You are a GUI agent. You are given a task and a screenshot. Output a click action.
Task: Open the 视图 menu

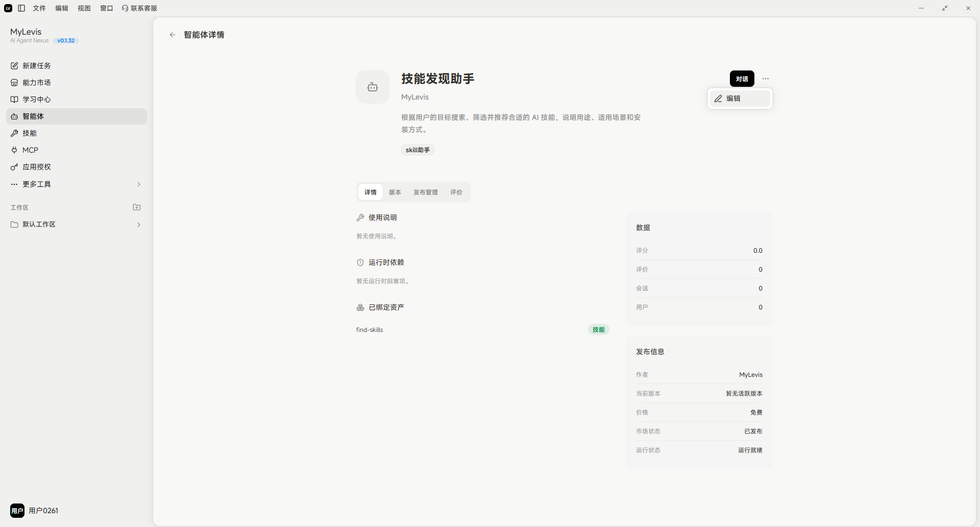(x=84, y=8)
